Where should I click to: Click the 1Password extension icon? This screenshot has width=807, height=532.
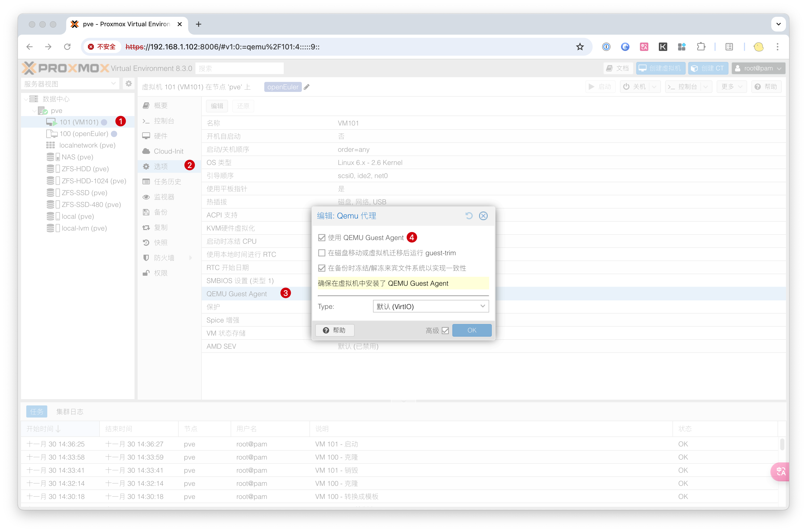coord(606,46)
